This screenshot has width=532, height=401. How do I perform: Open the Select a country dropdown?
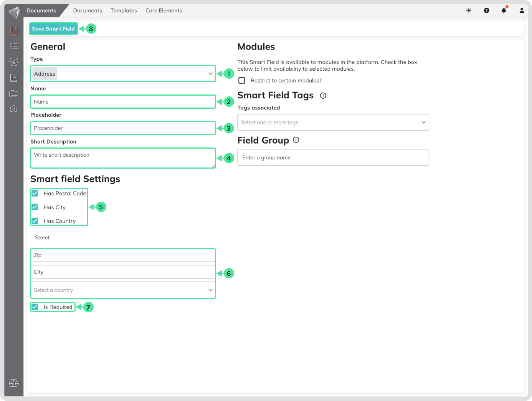click(123, 290)
